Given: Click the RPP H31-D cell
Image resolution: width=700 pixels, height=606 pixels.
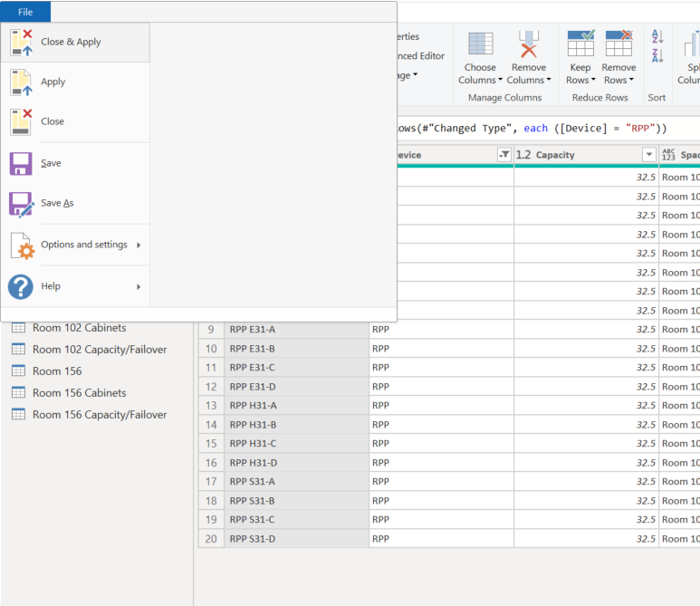Looking at the screenshot, I should coord(296,463).
